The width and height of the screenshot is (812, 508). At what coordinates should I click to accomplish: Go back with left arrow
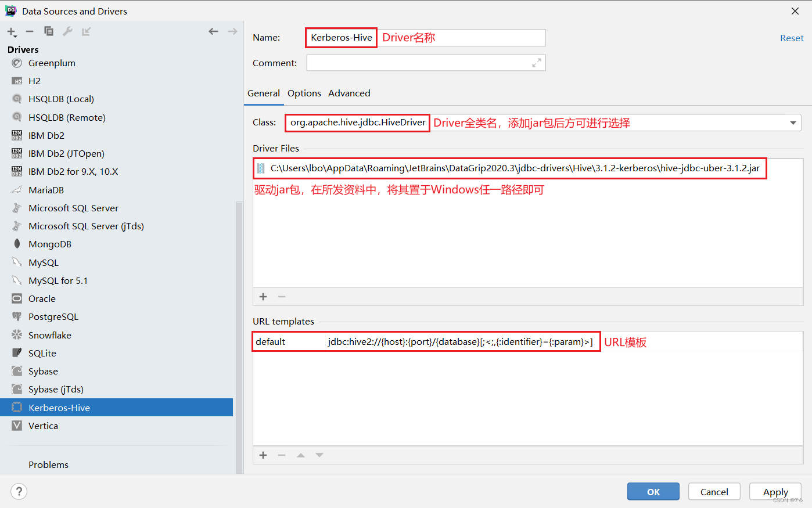tap(213, 31)
